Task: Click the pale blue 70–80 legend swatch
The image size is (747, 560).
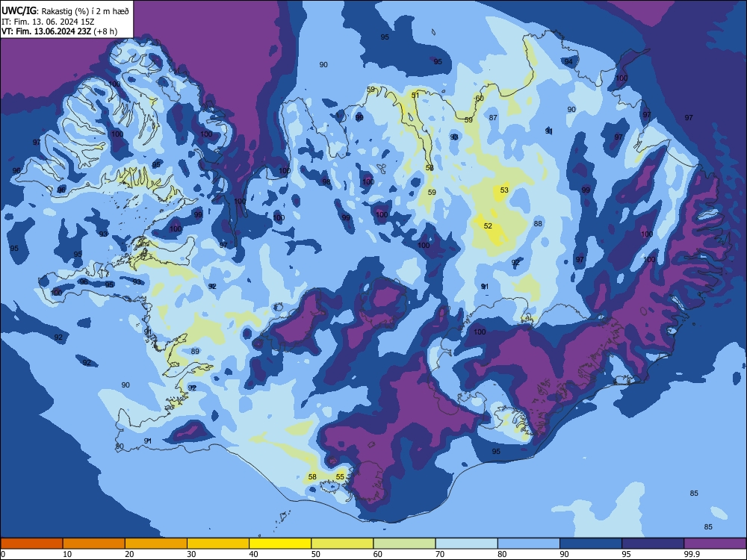Action: (466, 544)
